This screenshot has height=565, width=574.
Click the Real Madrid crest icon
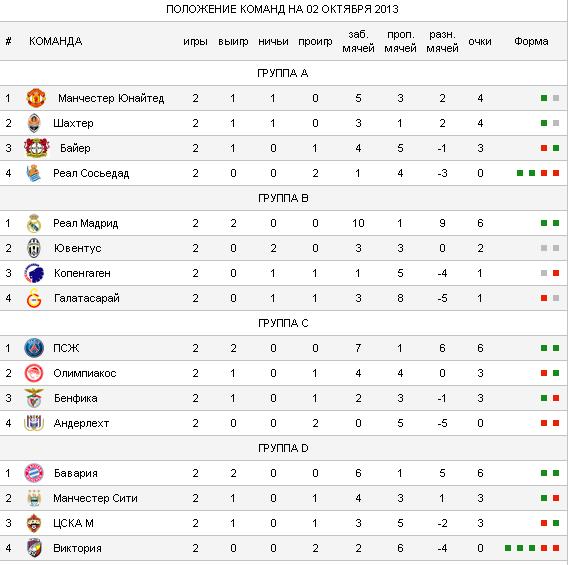coord(34,223)
